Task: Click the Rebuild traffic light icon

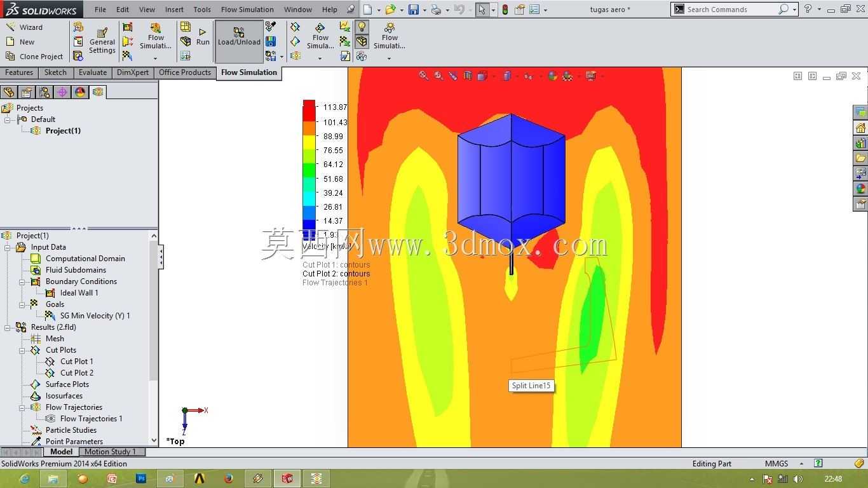Action: (505, 10)
